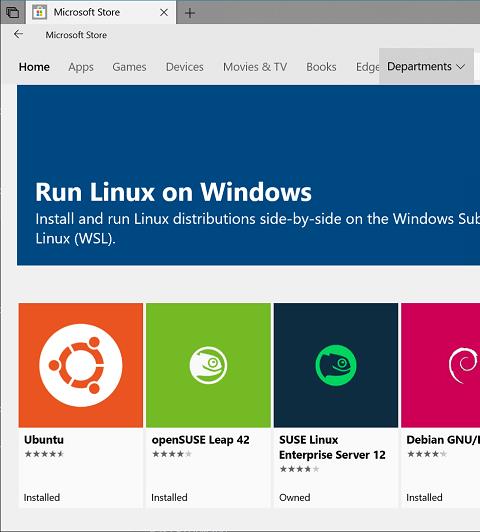Screen dimensions: 480x532
Task: Switch to Movies & TV tab
Action: [255, 67]
